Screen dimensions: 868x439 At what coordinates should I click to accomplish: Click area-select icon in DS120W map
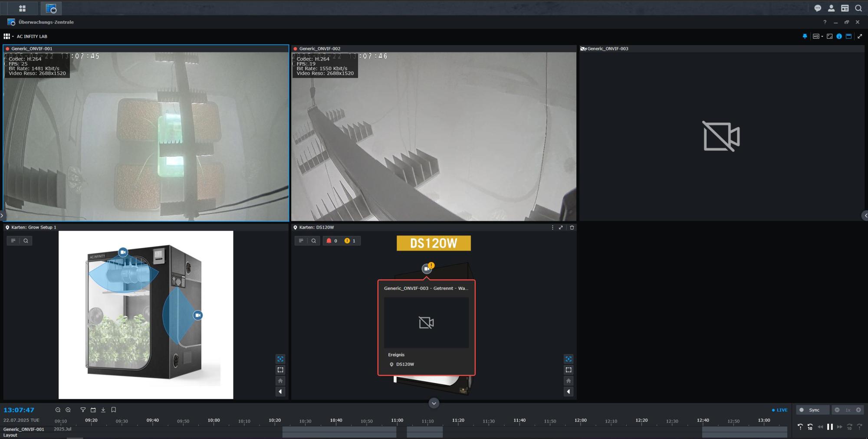click(x=569, y=370)
